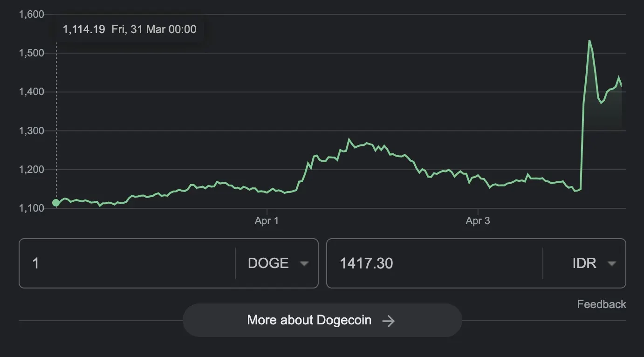This screenshot has width=644, height=357.
Task: Click the 1,300 y-axis label
Action: click(x=32, y=131)
